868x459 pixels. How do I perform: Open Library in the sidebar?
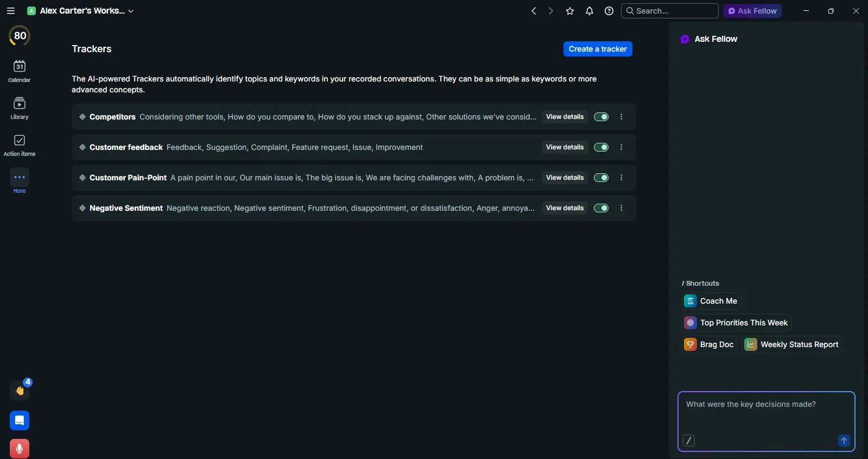(20, 108)
